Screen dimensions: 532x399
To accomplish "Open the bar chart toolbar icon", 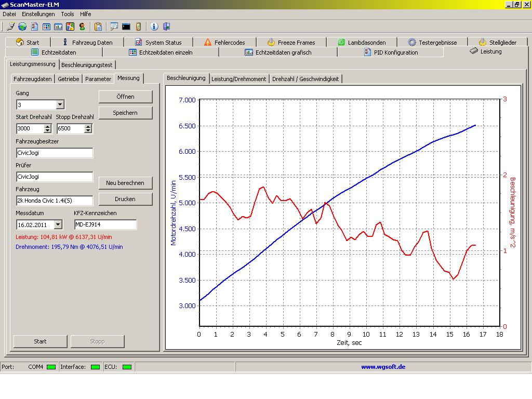I will point(58,26).
